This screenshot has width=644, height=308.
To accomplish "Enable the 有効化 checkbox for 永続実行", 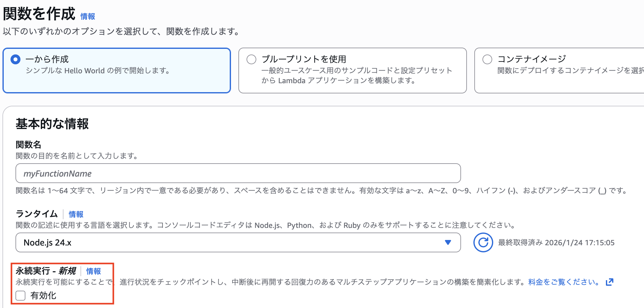I will click(20, 296).
